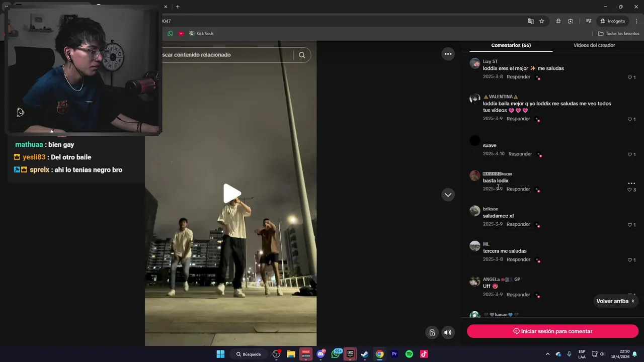Open YouTube bookmark icon
The height and width of the screenshot is (362, 644).
181,34
